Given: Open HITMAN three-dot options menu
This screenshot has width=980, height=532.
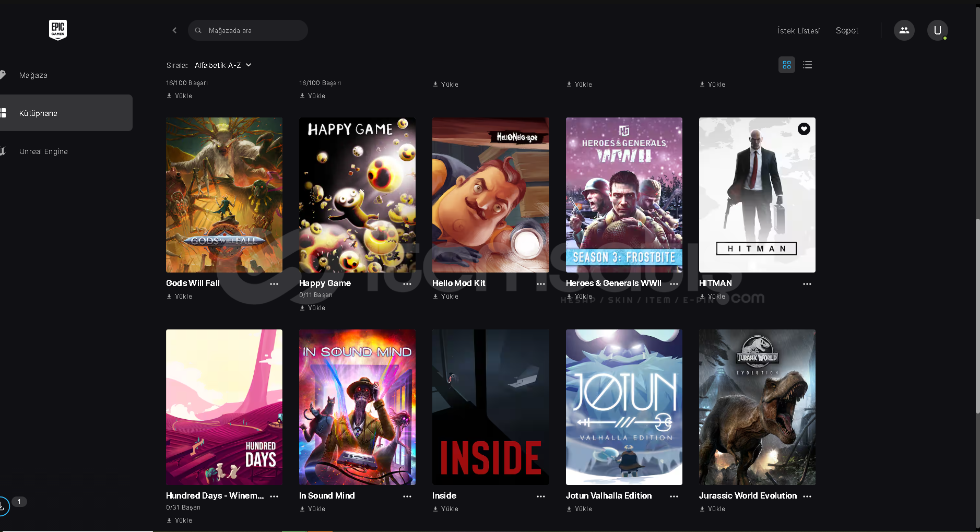Looking at the screenshot, I should [807, 284].
